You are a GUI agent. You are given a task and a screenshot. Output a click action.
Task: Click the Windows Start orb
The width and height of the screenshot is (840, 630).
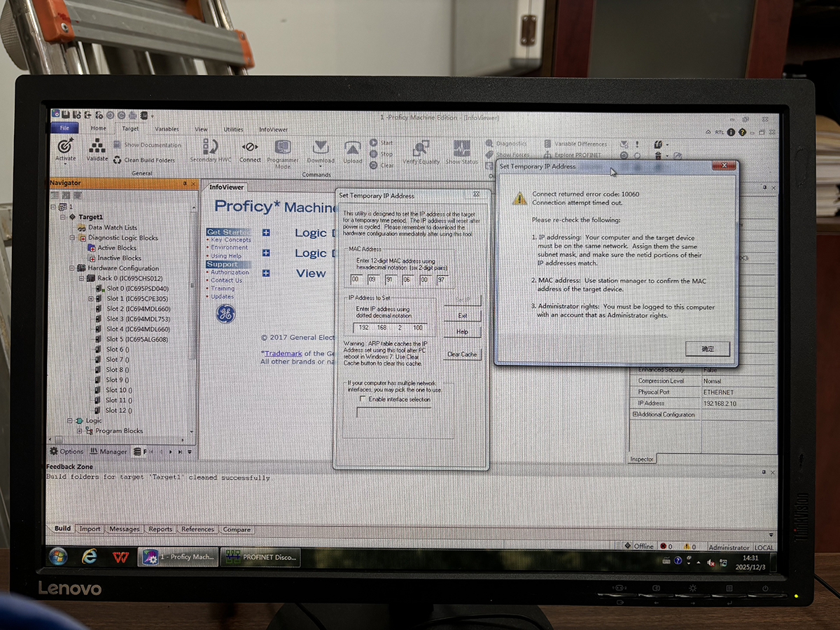[x=58, y=556]
